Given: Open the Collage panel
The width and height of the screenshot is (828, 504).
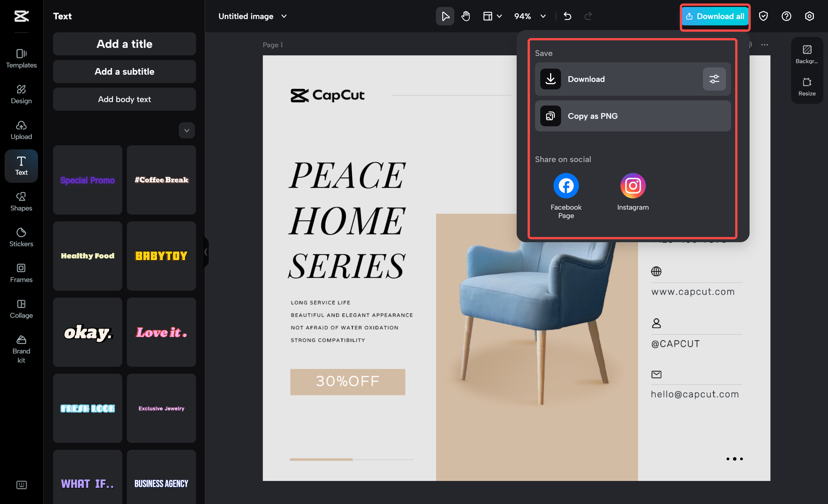Looking at the screenshot, I should pos(21,309).
